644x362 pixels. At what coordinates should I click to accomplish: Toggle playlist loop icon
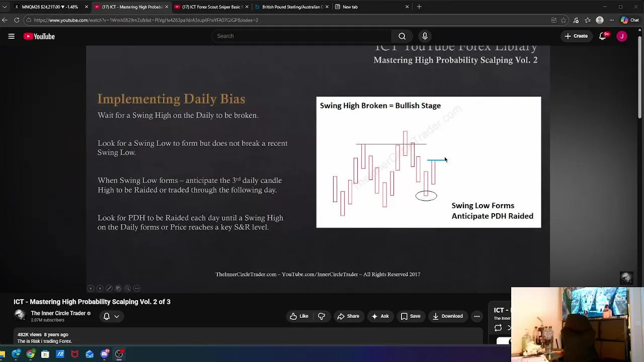[x=498, y=328]
